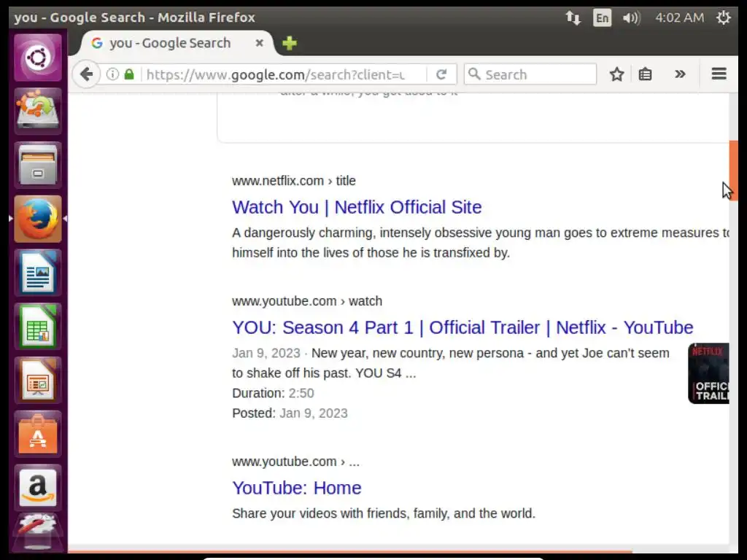Reload the current page
The height and width of the screenshot is (560, 747).
441,74
